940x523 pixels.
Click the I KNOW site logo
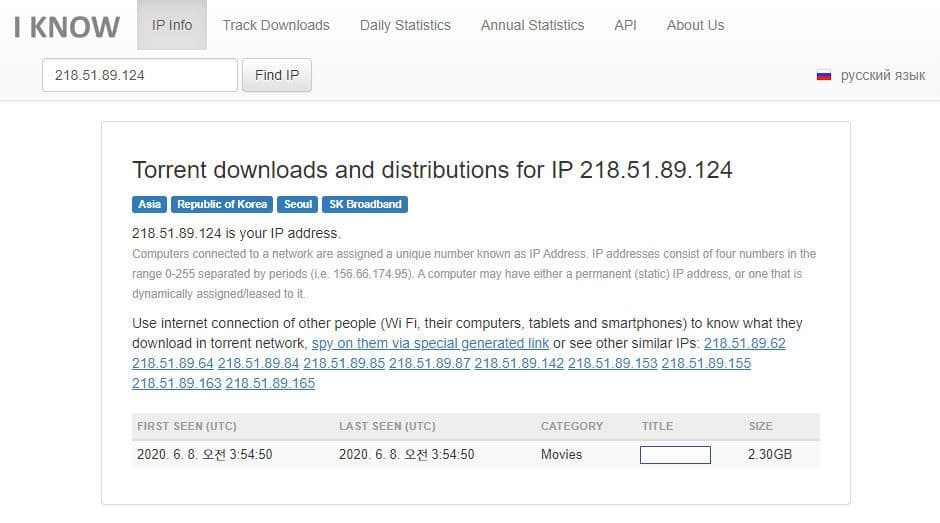(67, 27)
